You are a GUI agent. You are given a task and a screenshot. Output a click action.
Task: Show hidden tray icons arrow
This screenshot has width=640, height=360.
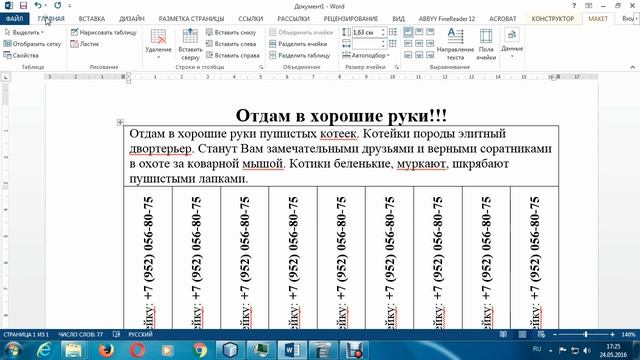tap(551, 351)
